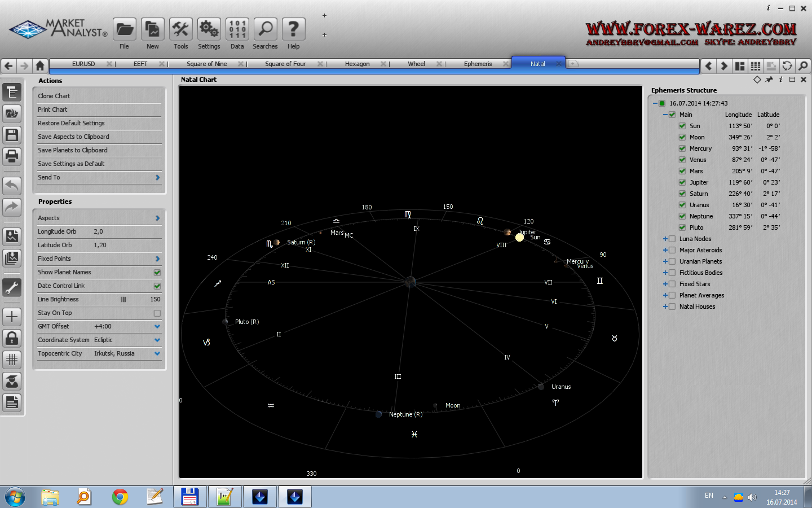Click the printer icon in left sidebar

pos(12,156)
